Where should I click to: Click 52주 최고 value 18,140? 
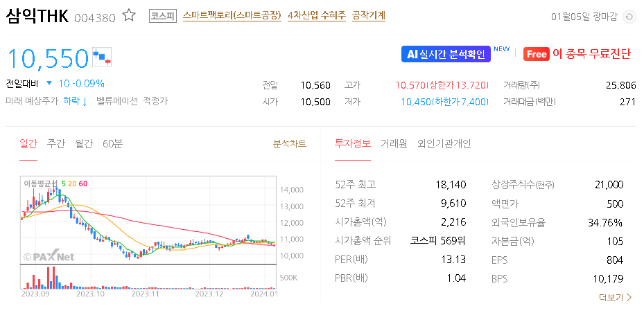point(451,185)
